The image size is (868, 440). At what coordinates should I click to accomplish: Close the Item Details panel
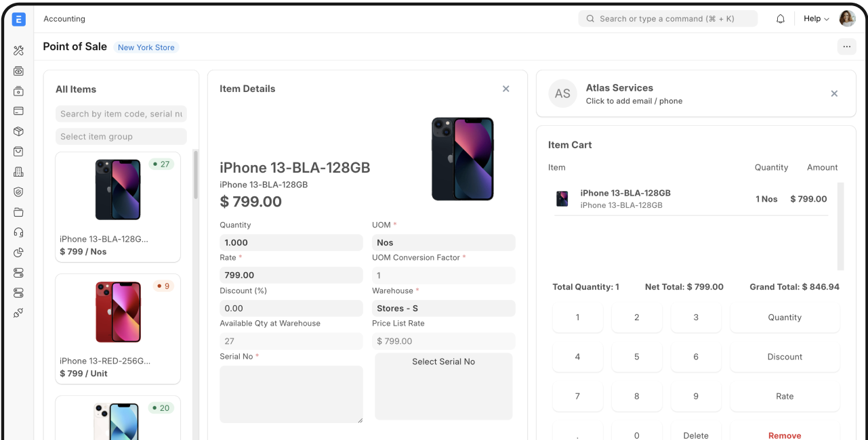click(505, 89)
